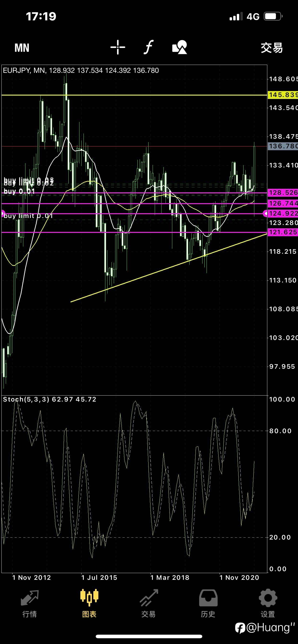
Task: Tap the 148.605 price axis label
Action: coord(283,79)
